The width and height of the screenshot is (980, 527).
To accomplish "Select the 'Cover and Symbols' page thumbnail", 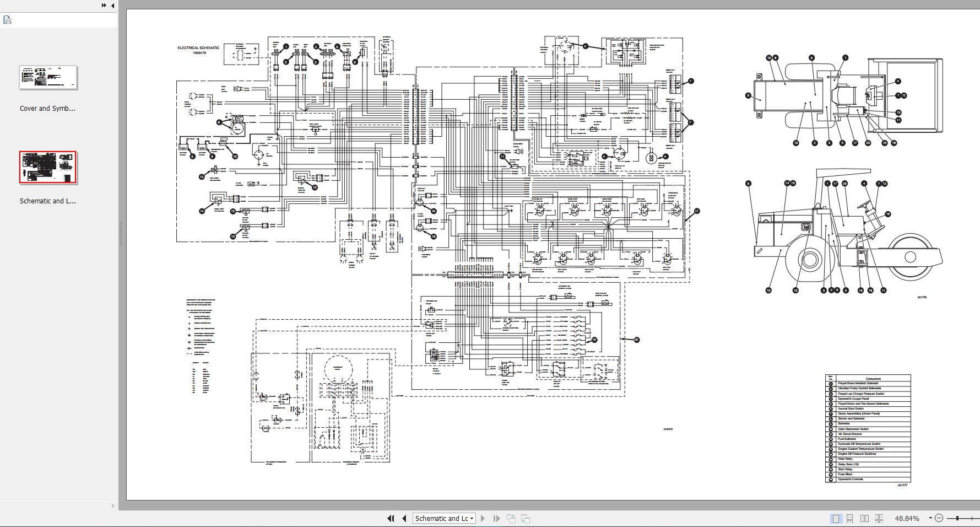I will pyautogui.click(x=47, y=77).
